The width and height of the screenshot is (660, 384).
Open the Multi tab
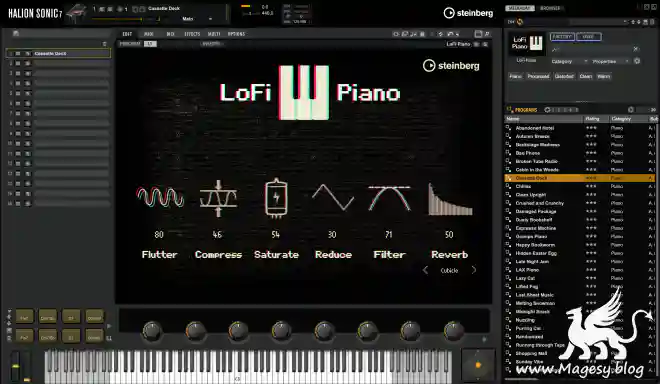(214, 34)
